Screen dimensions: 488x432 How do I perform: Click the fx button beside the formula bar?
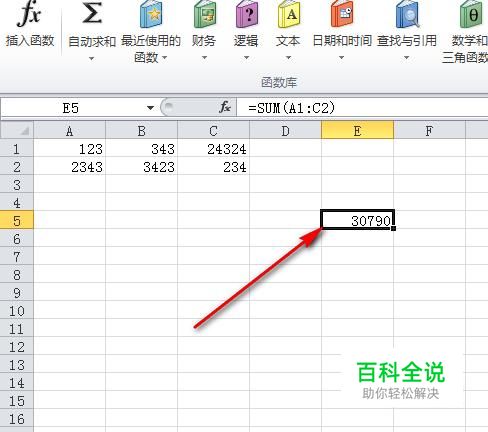coord(225,107)
